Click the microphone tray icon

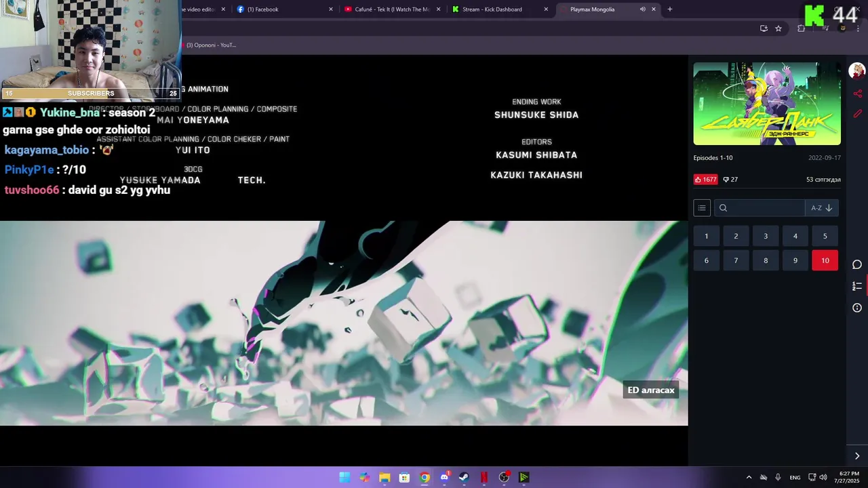[x=778, y=477]
